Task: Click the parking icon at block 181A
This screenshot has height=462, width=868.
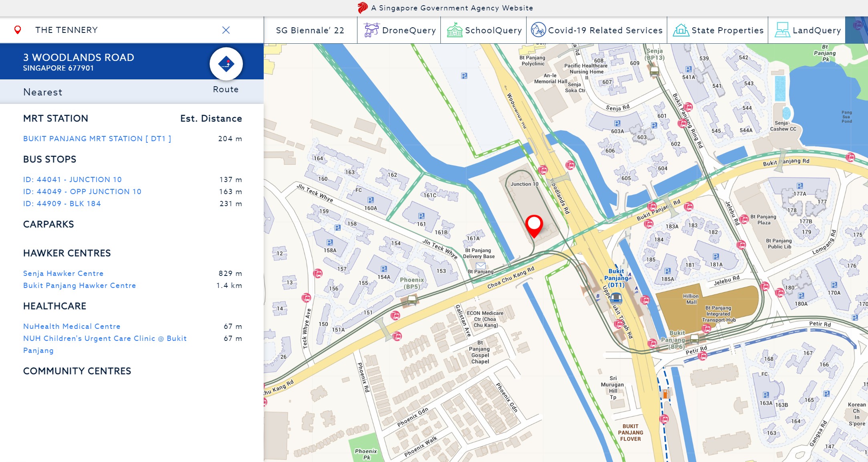Action: [x=716, y=256]
